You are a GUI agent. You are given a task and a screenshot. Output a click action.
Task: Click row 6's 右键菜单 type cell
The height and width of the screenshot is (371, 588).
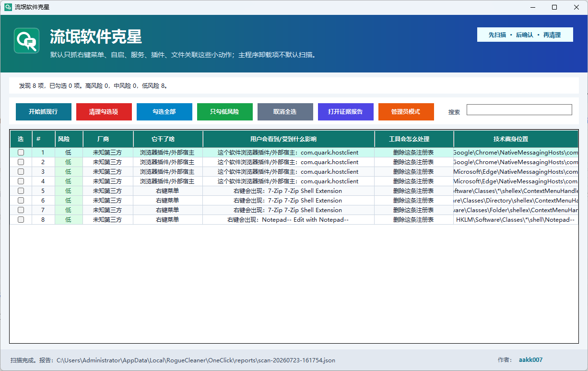pyautogui.click(x=167, y=201)
